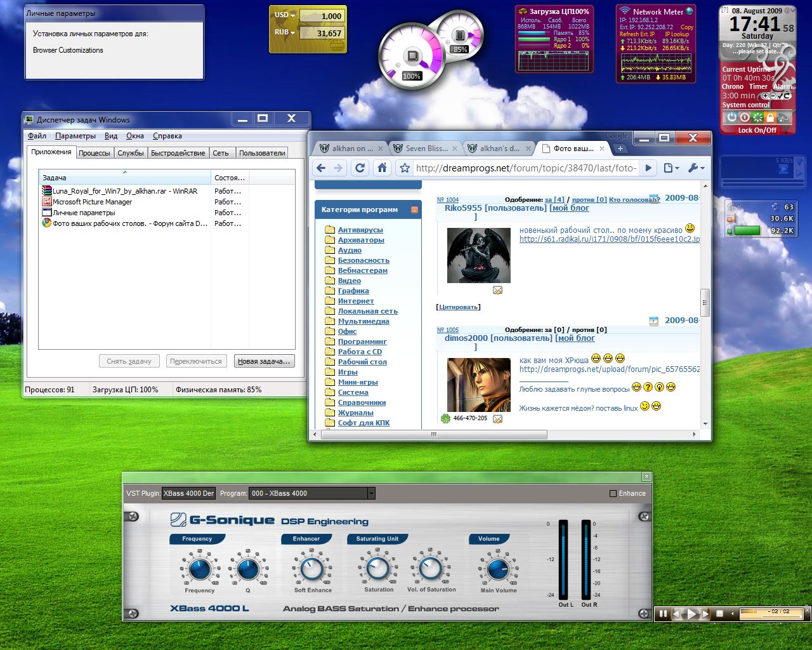Click the 'Vol. of Saturation' knob
Viewport: 812px width, 650px height.
(431, 569)
